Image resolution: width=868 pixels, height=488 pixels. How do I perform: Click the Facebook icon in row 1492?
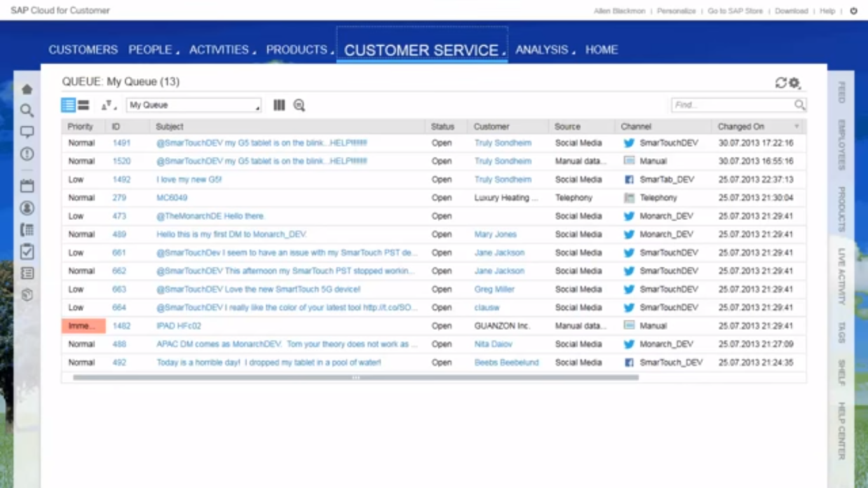(629, 180)
